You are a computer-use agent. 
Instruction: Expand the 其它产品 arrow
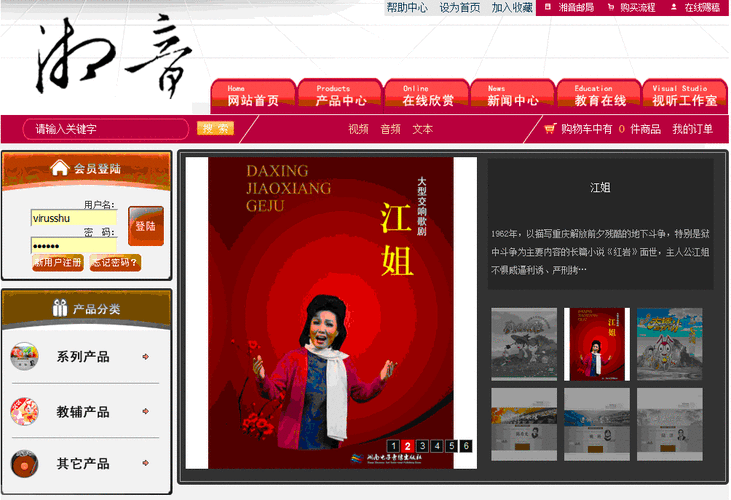[x=145, y=463]
